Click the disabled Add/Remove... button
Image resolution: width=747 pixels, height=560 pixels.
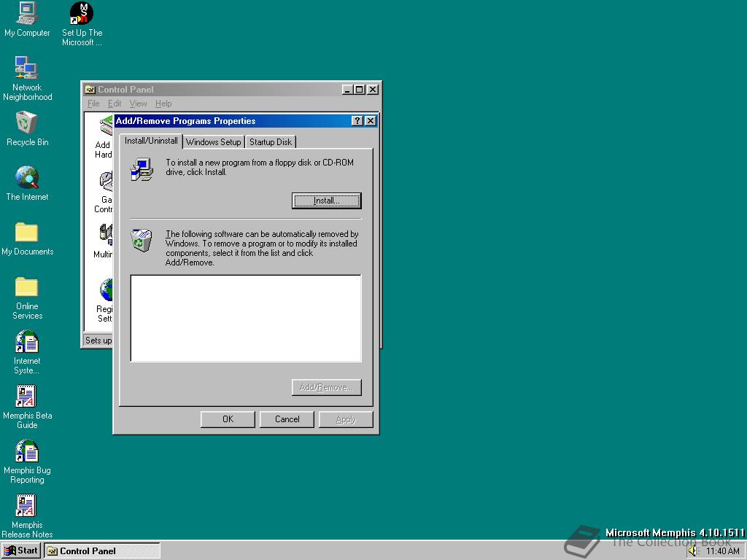coord(326,387)
